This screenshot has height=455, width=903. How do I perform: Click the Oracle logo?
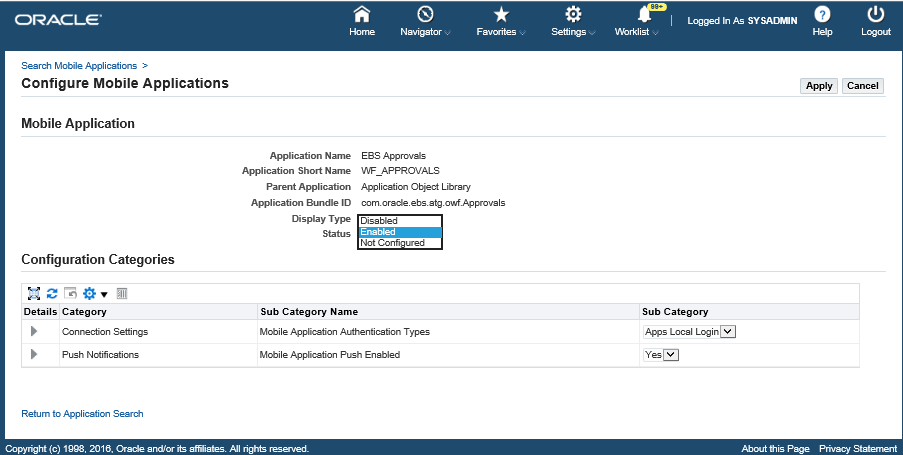click(x=58, y=20)
